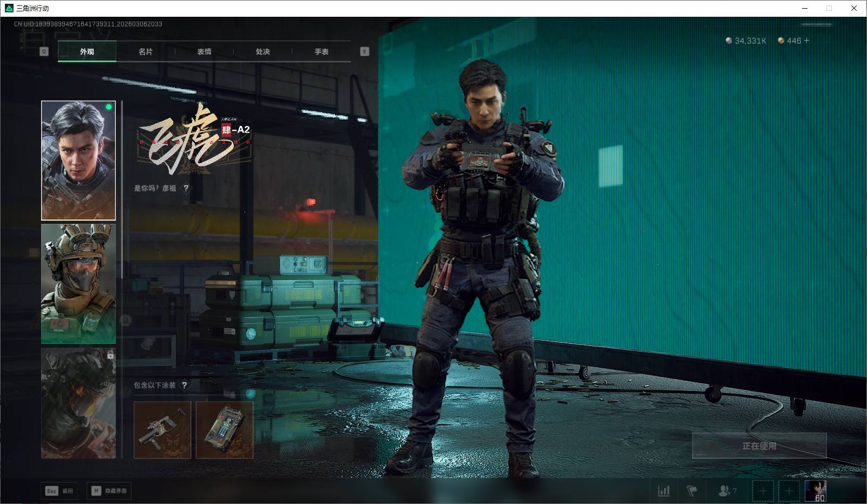
Task: Select the helmeted masked soldier skin
Action: click(x=78, y=284)
